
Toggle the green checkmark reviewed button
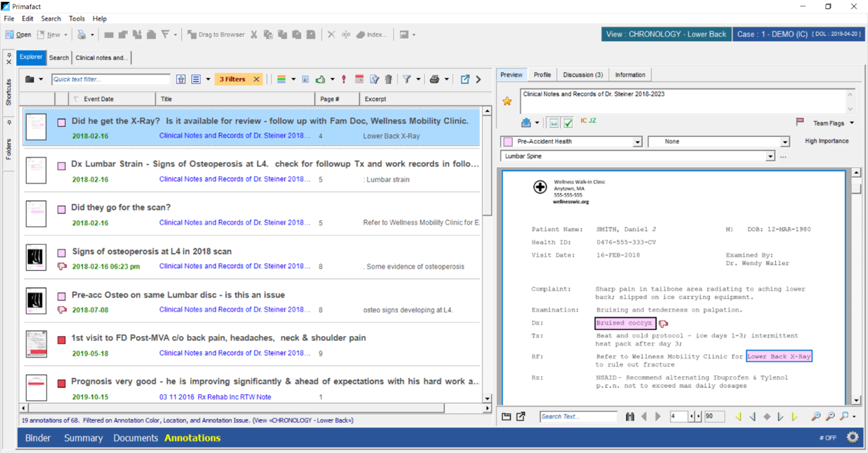(568, 123)
